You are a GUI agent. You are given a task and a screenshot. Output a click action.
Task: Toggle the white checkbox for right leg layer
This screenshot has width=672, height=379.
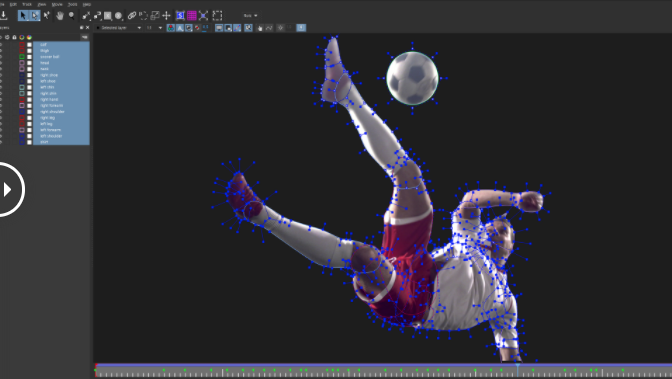(x=30, y=117)
